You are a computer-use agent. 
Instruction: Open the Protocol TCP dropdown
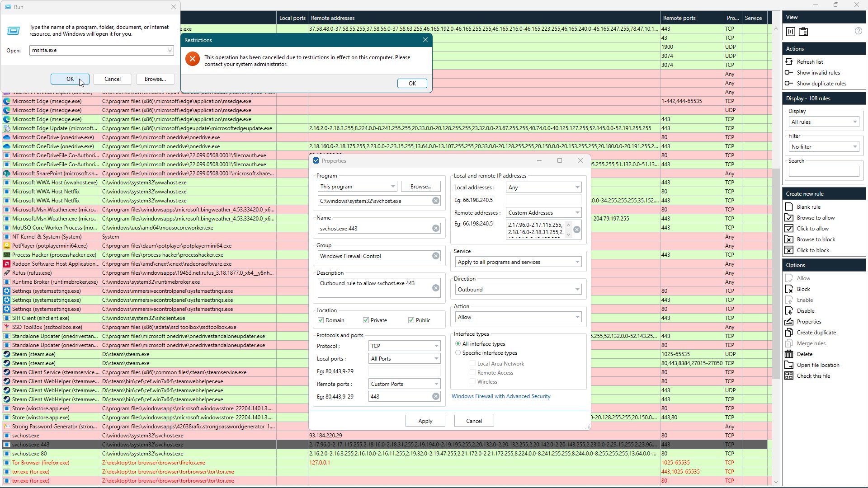pyautogui.click(x=404, y=346)
